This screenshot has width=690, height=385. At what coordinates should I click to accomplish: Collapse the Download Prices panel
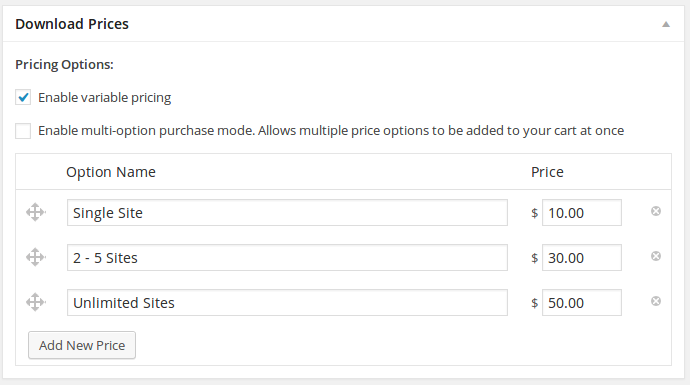tap(666, 24)
